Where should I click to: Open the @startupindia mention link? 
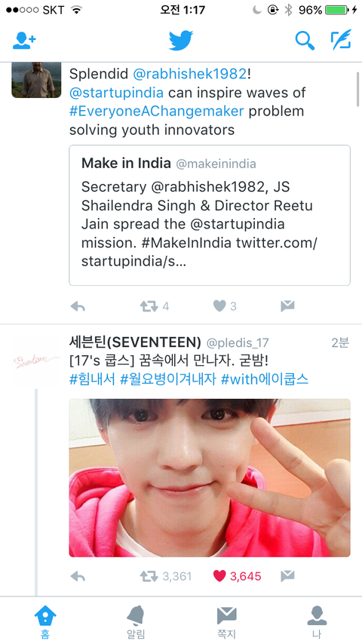(116, 93)
